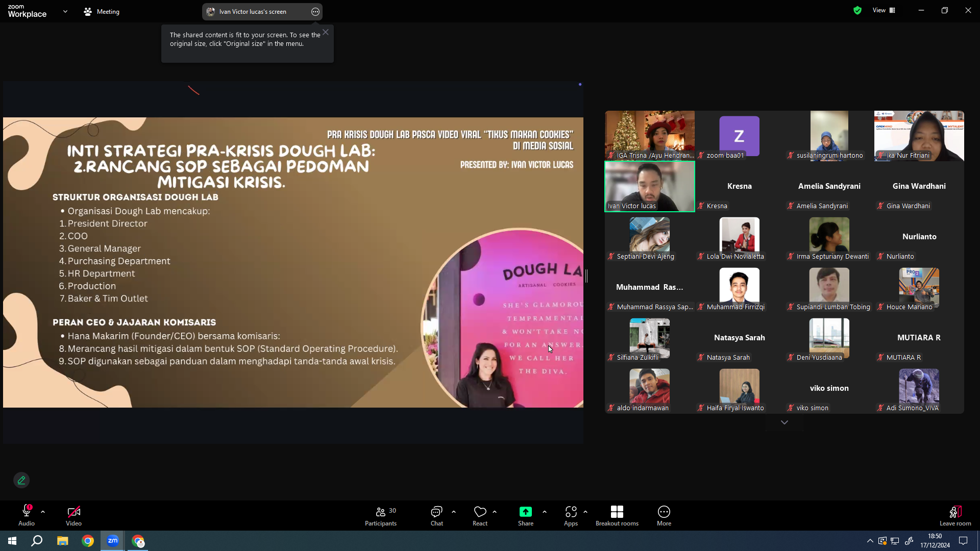The width and height of the screenshot is (980, 551).
Task: Open the Chat panel
Action: coord(436,515)
